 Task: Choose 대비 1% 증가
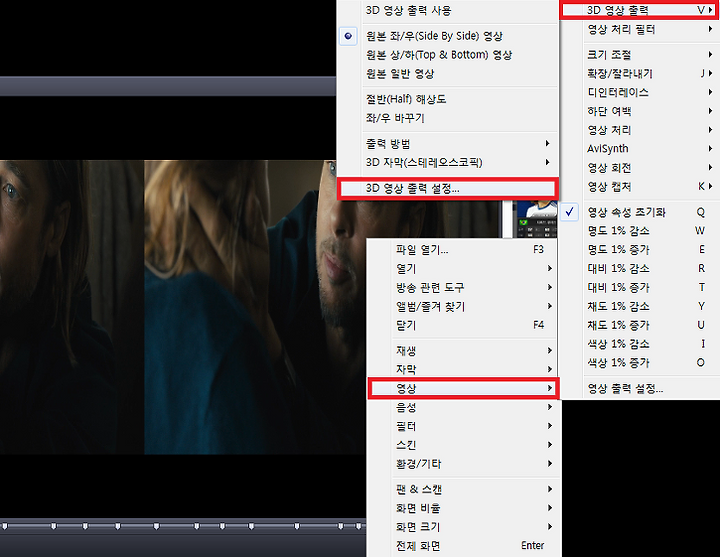click(640, 287)
